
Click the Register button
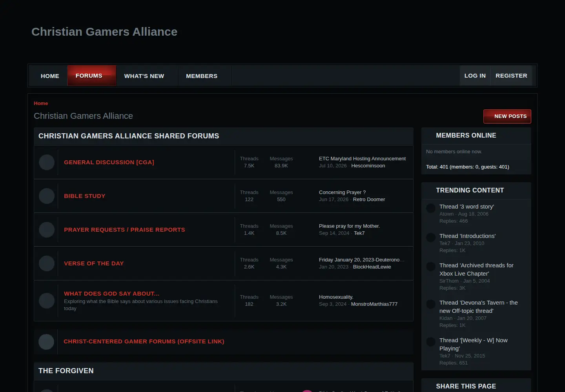click(x=511, y=76)
